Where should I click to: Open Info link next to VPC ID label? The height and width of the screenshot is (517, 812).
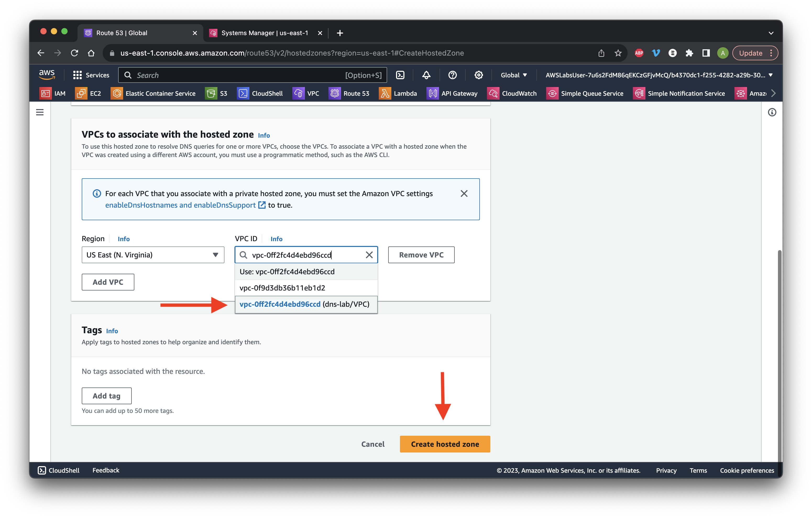276,239
